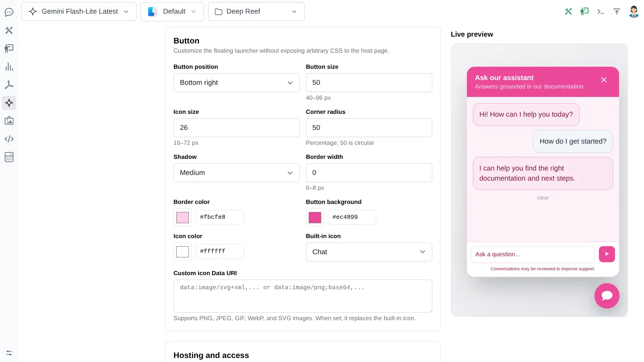Open the Button background color swatch
This screenshot has height=362, width=644.
point(315,217)
